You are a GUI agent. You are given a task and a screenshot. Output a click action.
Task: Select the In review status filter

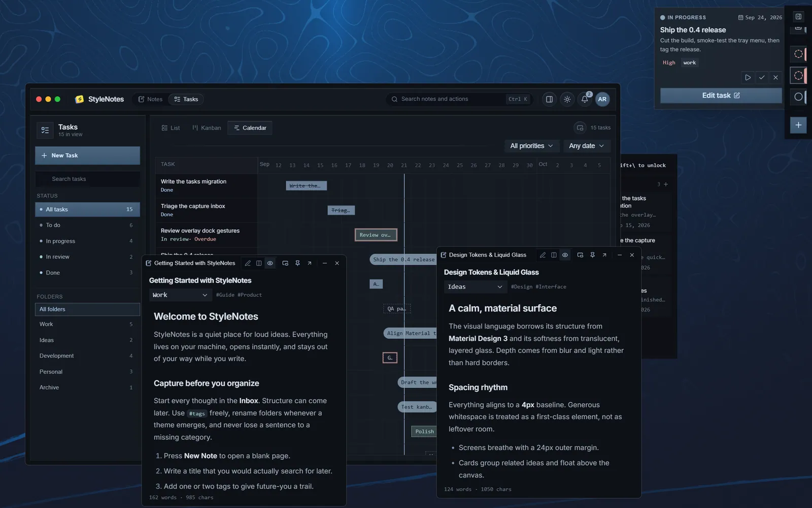tap(87, 257)
